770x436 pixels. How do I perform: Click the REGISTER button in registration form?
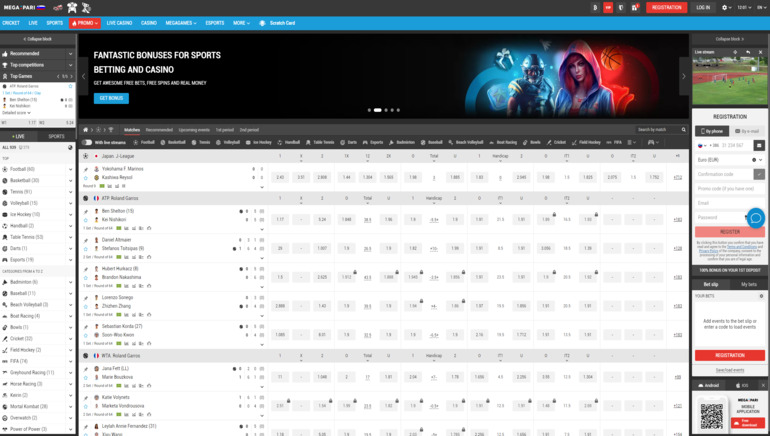coord(730,232)
